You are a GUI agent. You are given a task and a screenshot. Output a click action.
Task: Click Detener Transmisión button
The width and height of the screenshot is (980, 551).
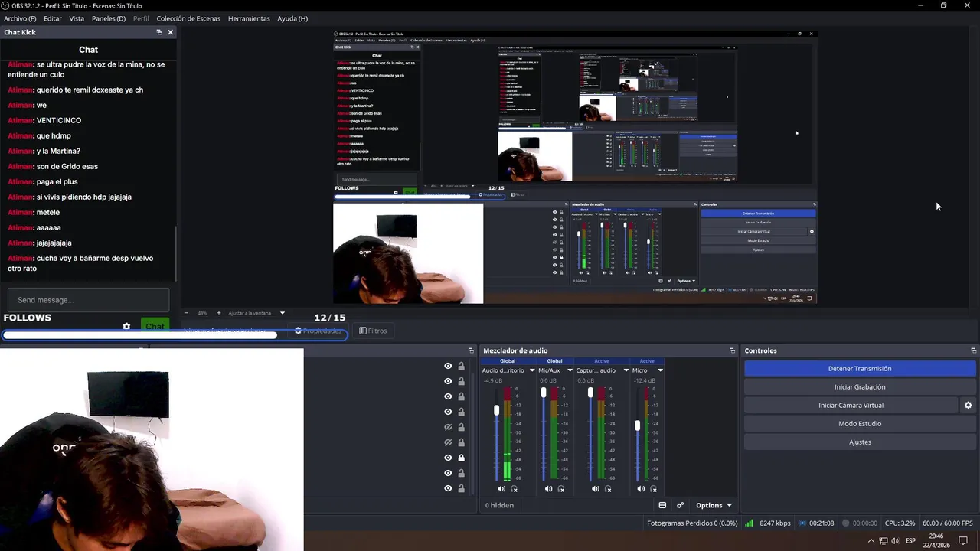pyautogui.click(x=860, y=369)
